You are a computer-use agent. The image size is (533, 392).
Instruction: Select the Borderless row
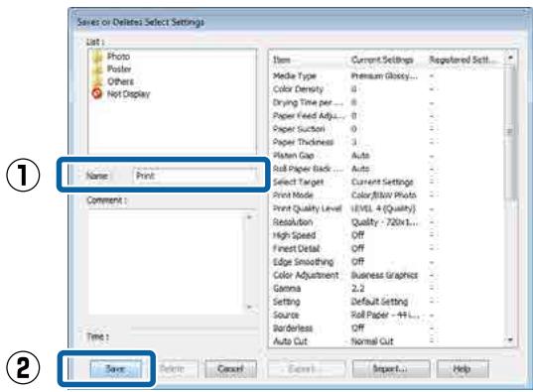(387, 328)
